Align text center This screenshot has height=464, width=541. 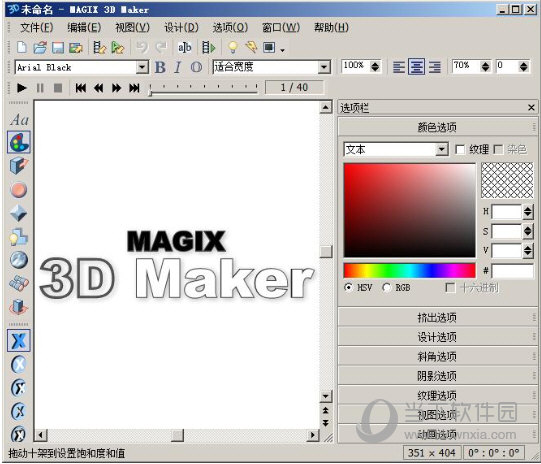point(416,67)
